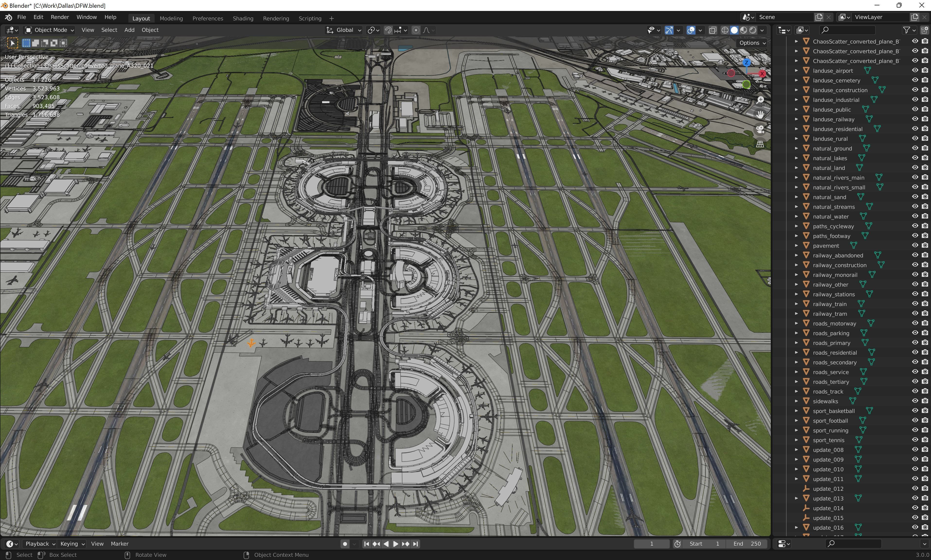Open the viewport Select menu
This screenshot has width=931, height=560.
click(x=109, y=30)
